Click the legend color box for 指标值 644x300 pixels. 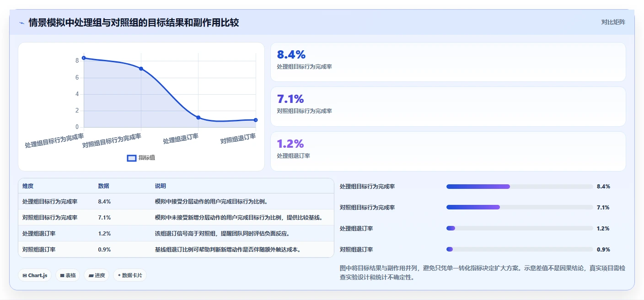pos(131,158)
